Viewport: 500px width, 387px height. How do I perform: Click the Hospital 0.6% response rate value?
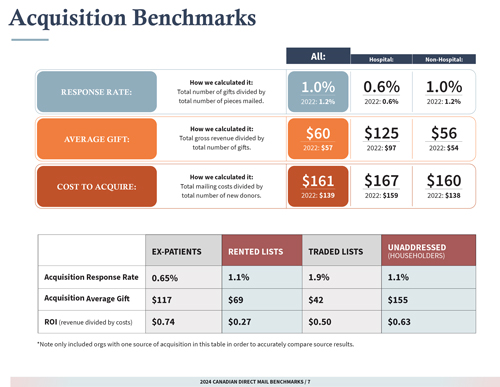coord(381,87)
